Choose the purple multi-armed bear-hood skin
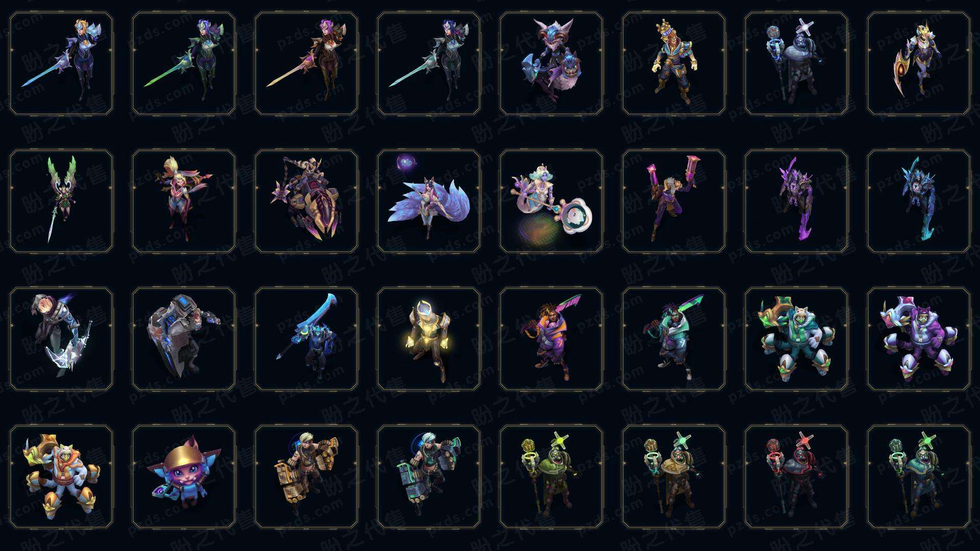Viewport: 980px width, 551px height. tap(919, 339)
